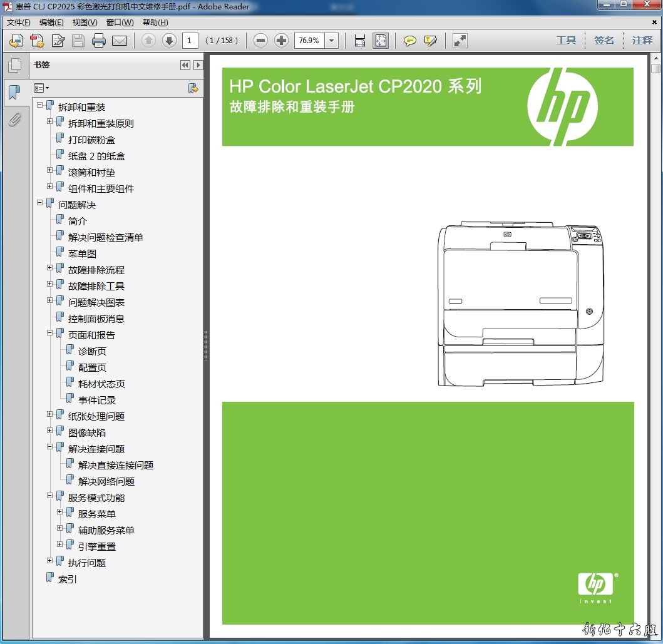
Task: Open the 工具 pane
Action: 566,41
